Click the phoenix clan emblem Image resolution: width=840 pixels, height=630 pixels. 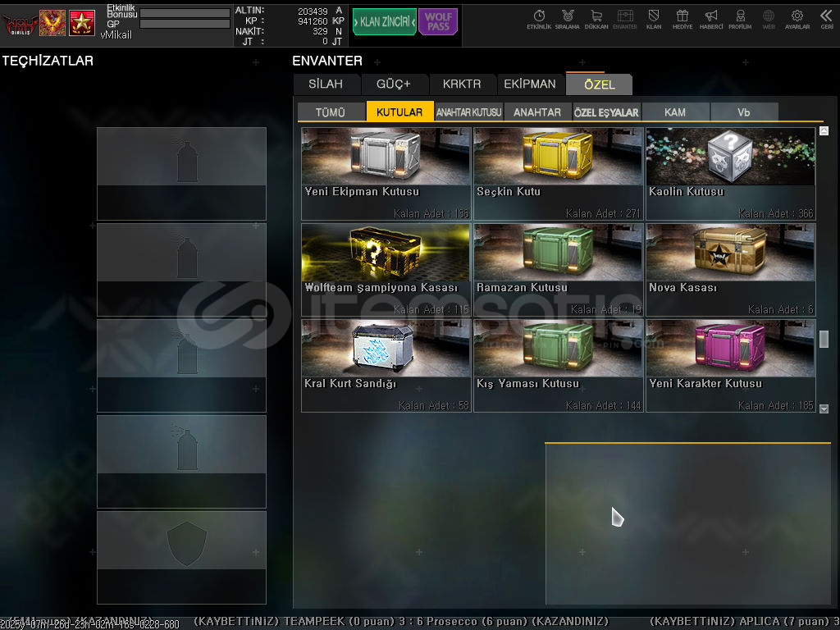click(x=52, y=23)
